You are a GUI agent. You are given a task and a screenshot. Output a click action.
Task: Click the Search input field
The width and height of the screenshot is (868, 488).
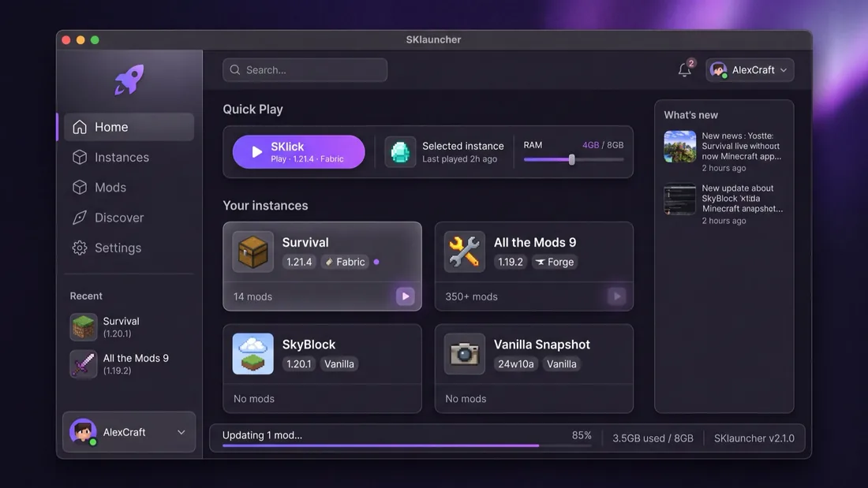305,69
